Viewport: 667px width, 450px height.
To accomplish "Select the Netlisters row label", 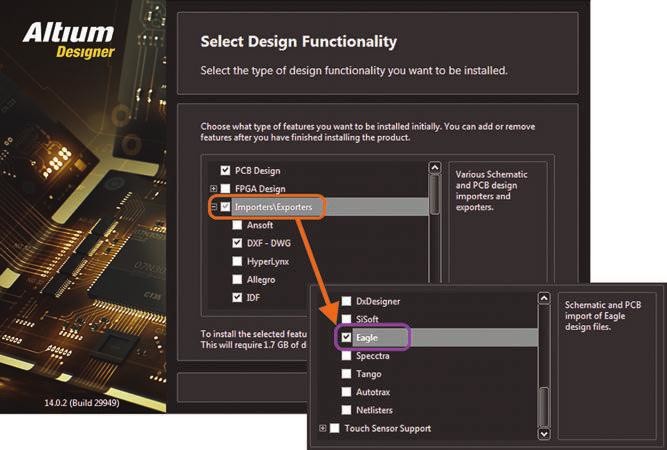I will pos(374,410).
